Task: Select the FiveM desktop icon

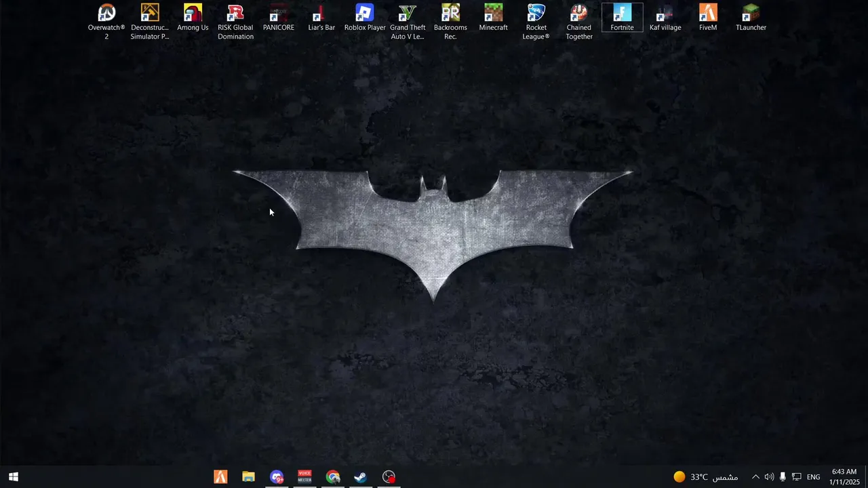Action: (708, 18)
